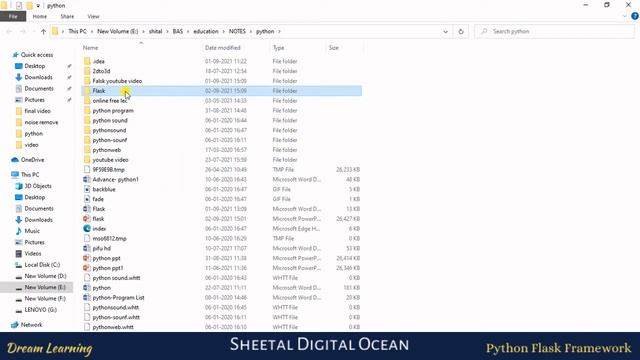Open pinned Desktop under Quick access

pos(34,66)
